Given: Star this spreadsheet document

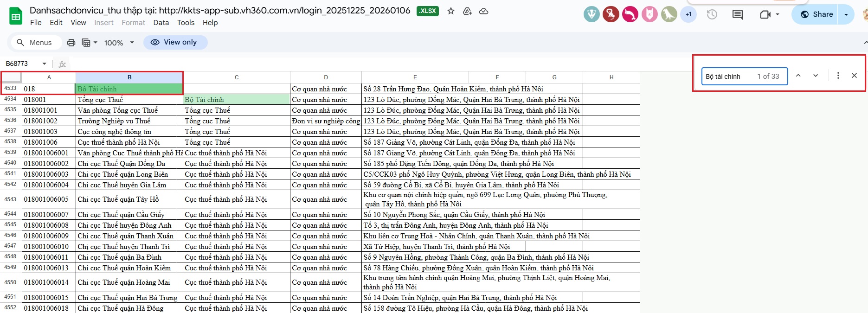Looking at the screenshot, I should click(x=450, y=11).
